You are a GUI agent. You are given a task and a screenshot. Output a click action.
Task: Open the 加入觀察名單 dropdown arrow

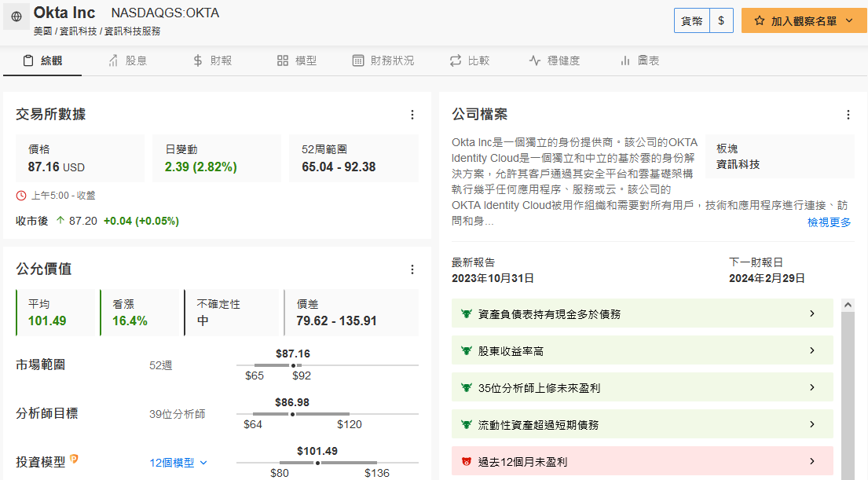(849, 21)
